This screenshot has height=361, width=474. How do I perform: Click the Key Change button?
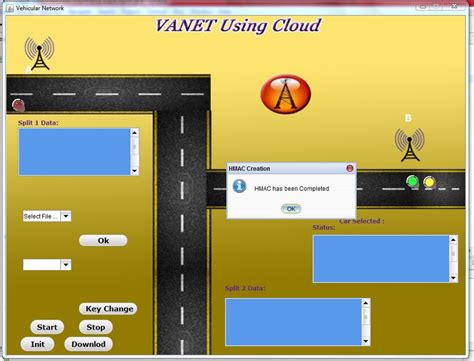point(108,309)
